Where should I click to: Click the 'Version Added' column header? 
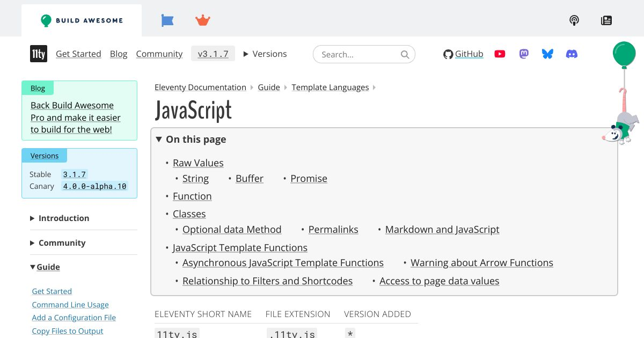point(377,314)
